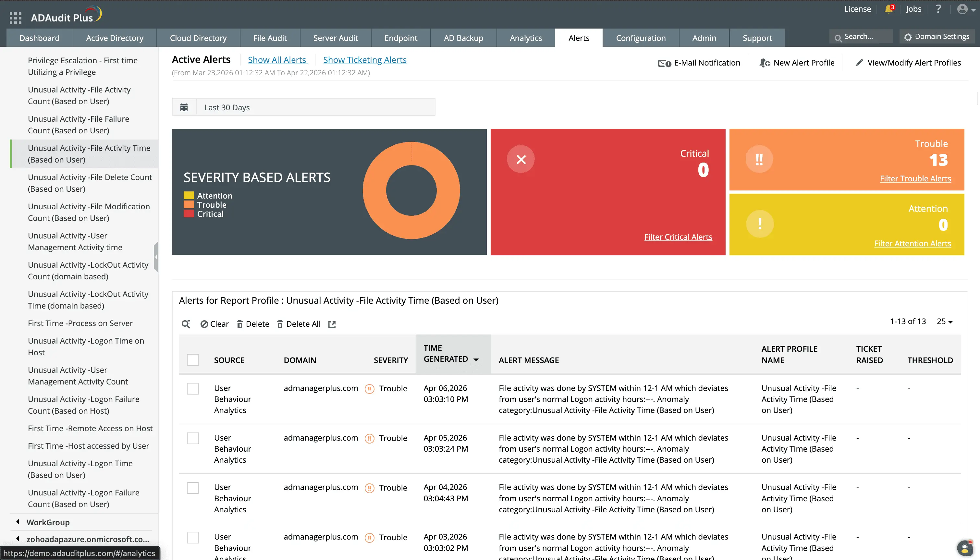980x560 pixels.
Task: Open the apps grid launcher icon
Action: [x=15, y=18]
